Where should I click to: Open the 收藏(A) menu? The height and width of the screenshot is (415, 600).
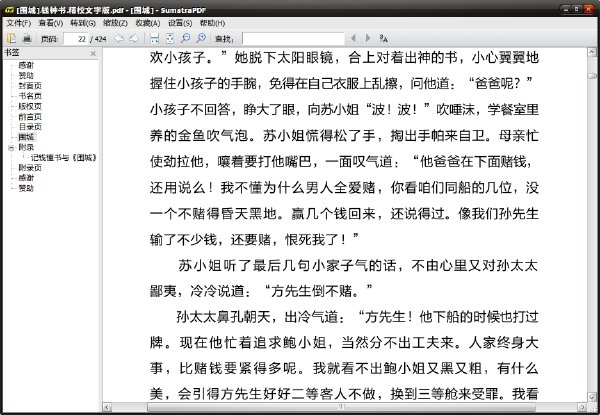(148, 23)
